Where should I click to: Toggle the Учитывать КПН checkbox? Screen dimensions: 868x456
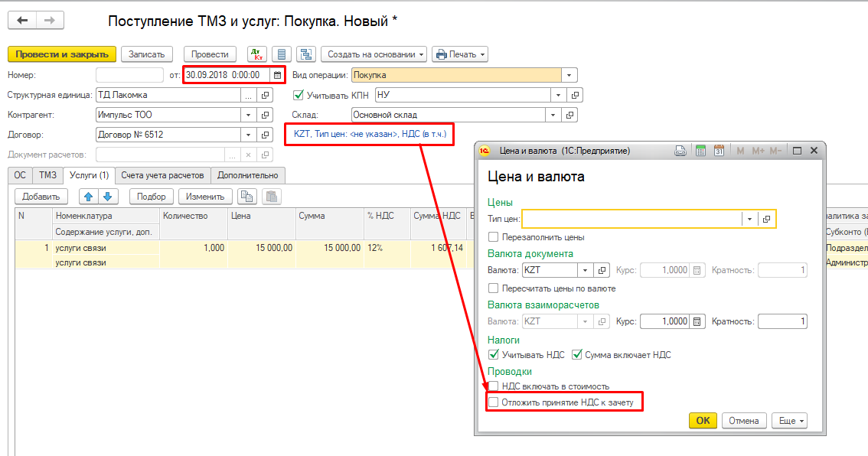tap(299, 95)
